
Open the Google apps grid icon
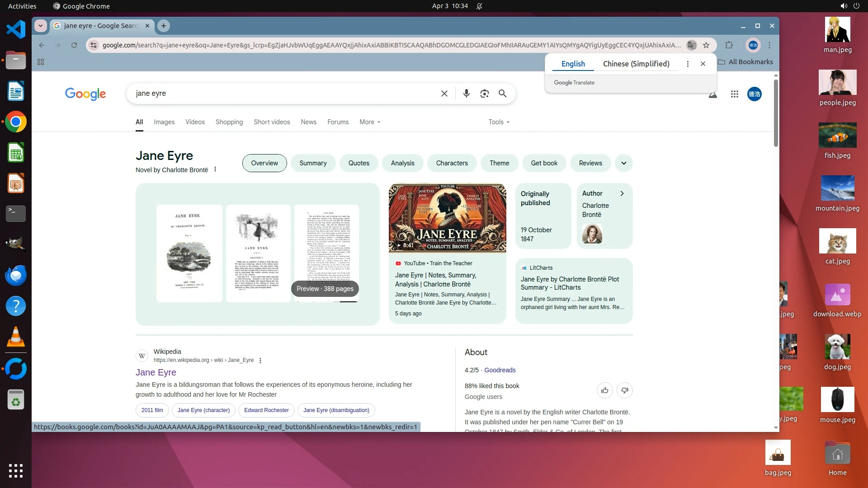point(734,94)
